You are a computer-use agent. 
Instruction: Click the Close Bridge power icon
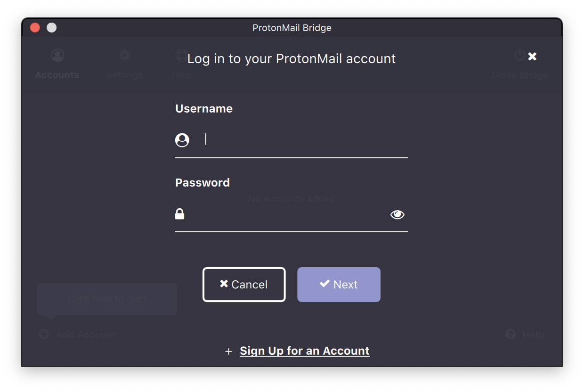519,56
